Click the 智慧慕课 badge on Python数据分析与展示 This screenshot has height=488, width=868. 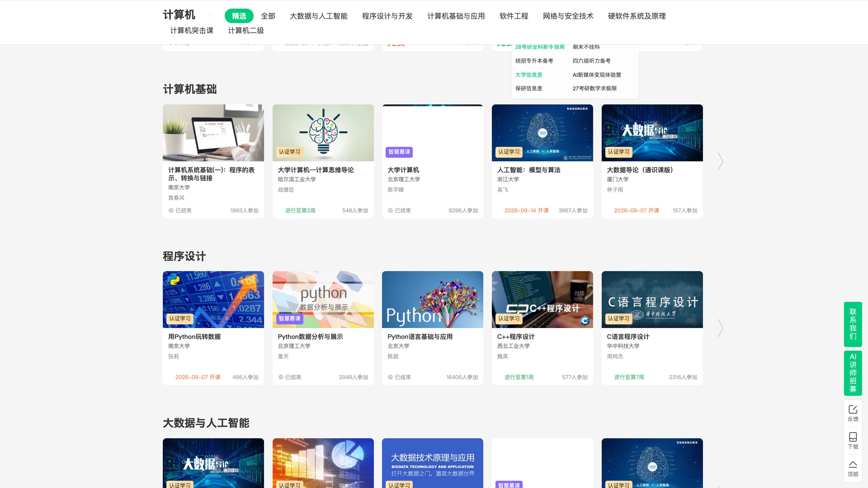click(x=289, y=319)
